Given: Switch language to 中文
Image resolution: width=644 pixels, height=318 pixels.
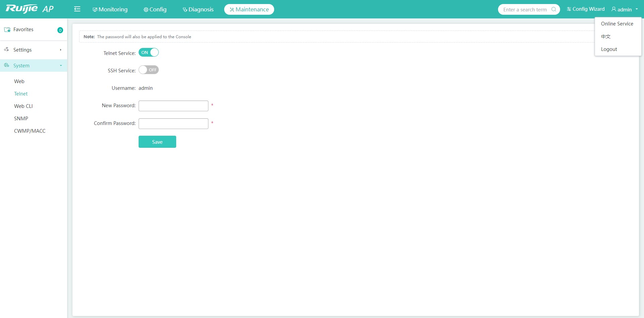Looking at the screenshot, I should click(606, 37).
